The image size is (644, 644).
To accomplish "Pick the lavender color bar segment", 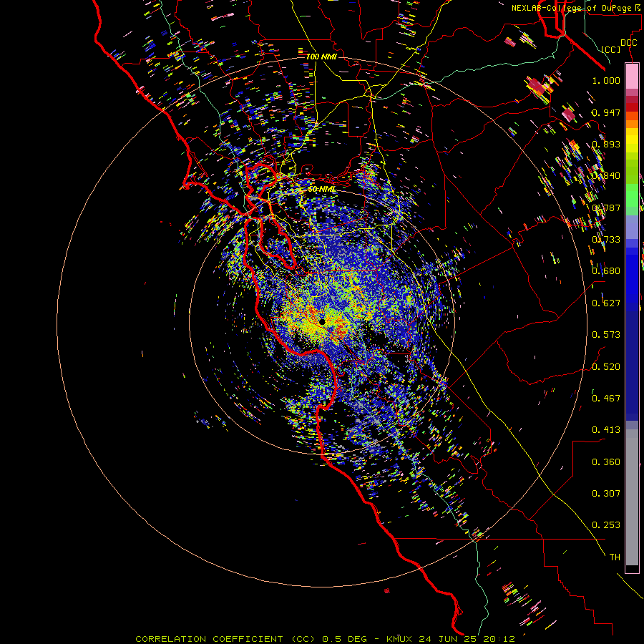I will (x=632, y=227).
